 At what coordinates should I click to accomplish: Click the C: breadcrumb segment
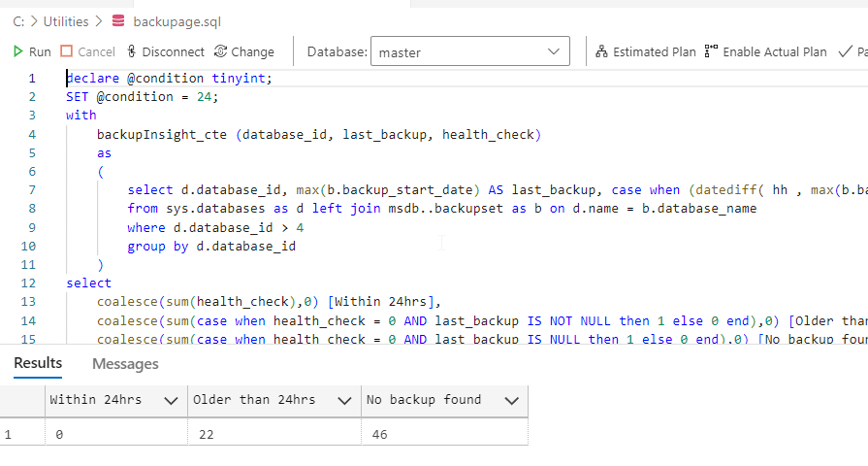[19, 21]
